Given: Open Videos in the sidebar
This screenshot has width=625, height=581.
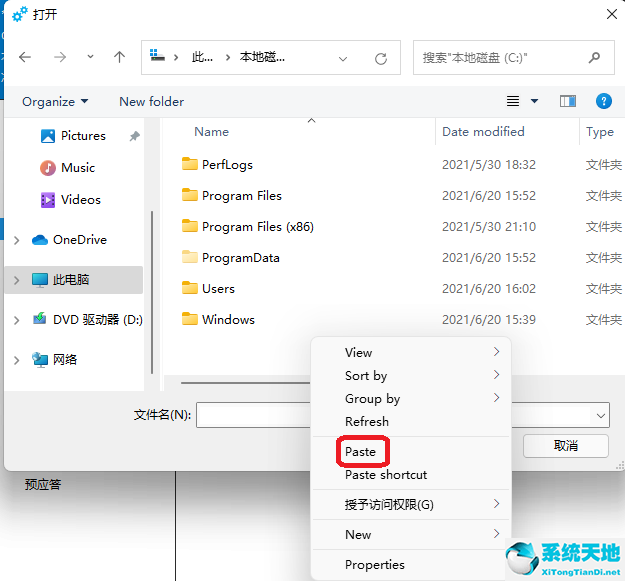Looking at the screenshot, I should 71,200.
